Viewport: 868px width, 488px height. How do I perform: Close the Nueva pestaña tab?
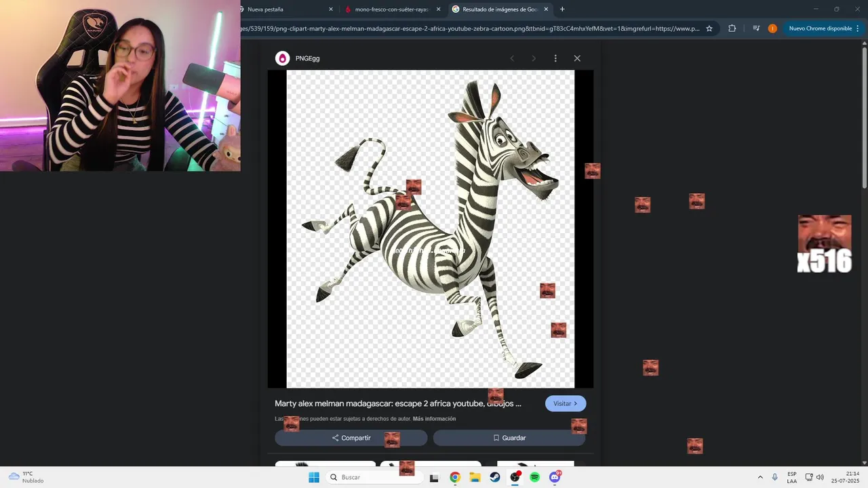click(331, 9)
